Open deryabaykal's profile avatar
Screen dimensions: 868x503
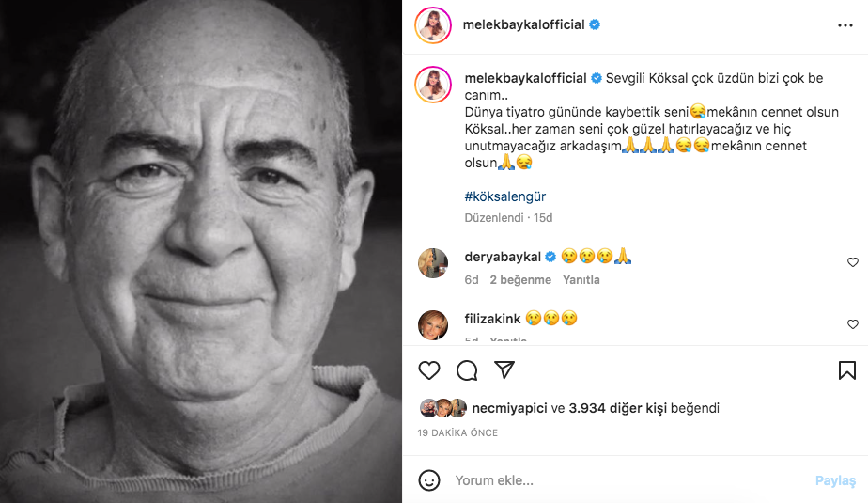(433, 263)
